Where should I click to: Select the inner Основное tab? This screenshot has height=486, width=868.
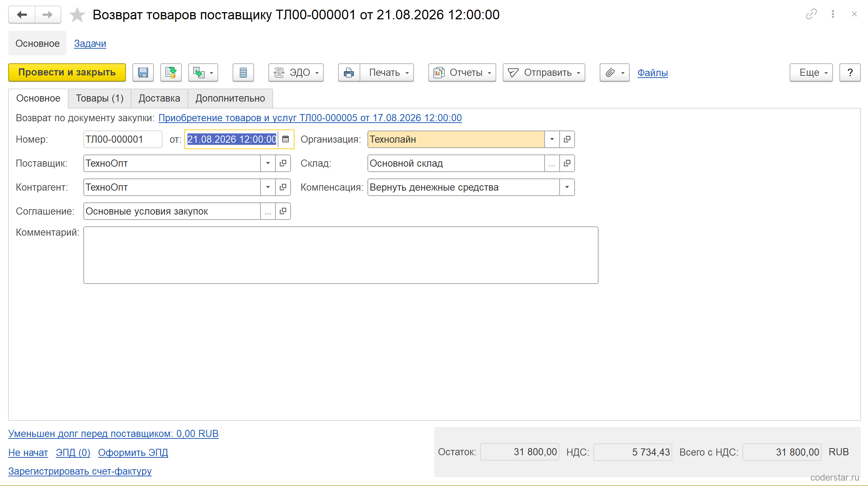coord(38,98)
